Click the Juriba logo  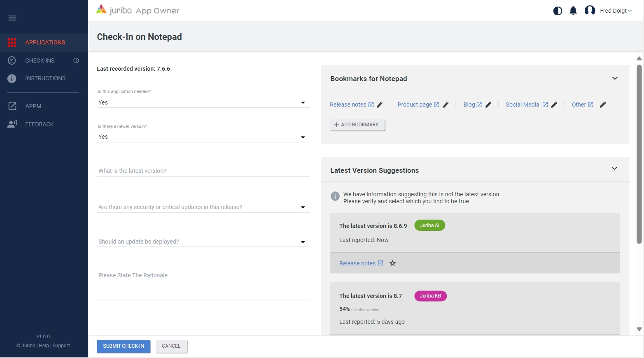point(138,10)
